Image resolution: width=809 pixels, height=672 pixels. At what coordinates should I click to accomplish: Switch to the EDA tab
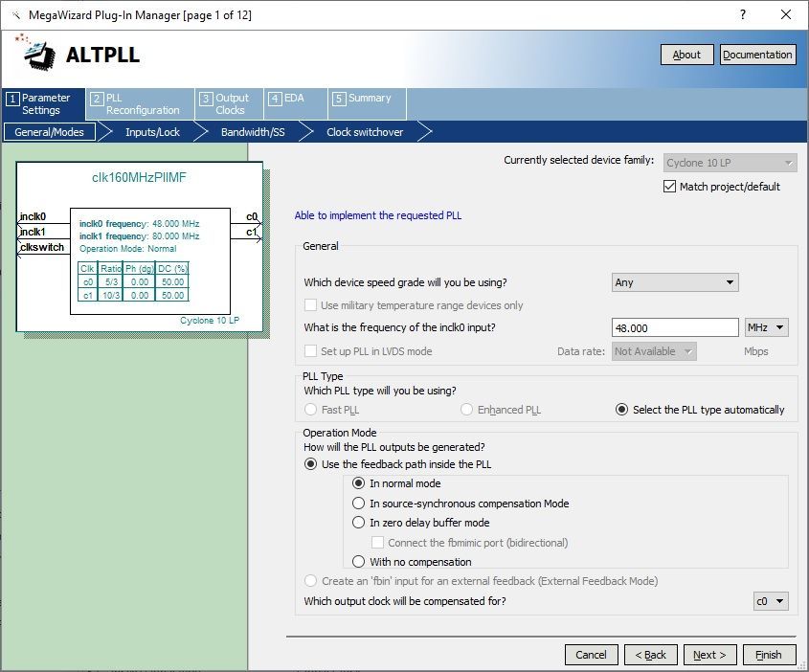point(296,104)
